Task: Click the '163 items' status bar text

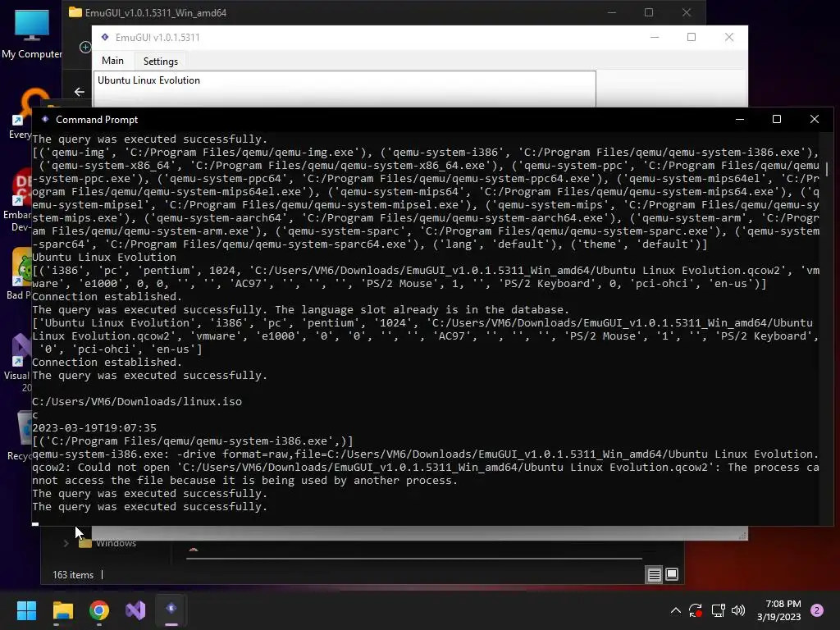Action: [73, 575]
